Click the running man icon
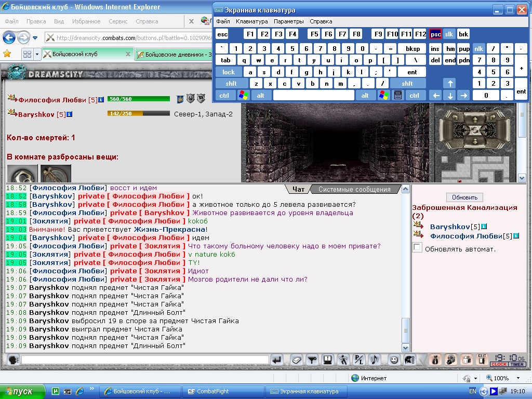This screenshot has width=532, height=399. [343, 360]
